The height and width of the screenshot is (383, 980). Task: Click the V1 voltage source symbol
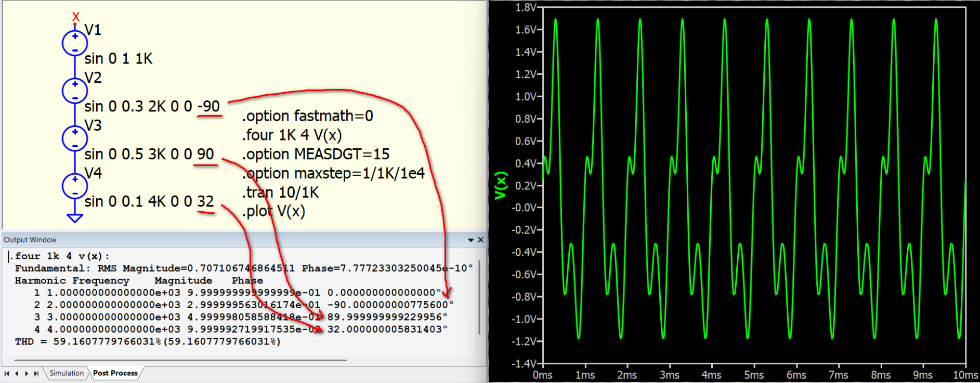pyautogui.click(x=75, y=43)
